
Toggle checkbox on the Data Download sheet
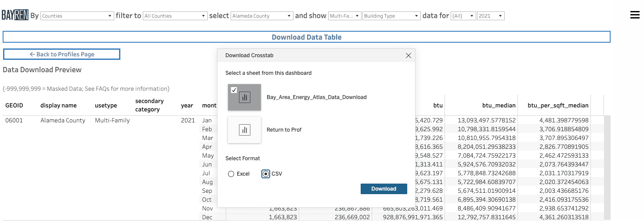tap(234, 90)
